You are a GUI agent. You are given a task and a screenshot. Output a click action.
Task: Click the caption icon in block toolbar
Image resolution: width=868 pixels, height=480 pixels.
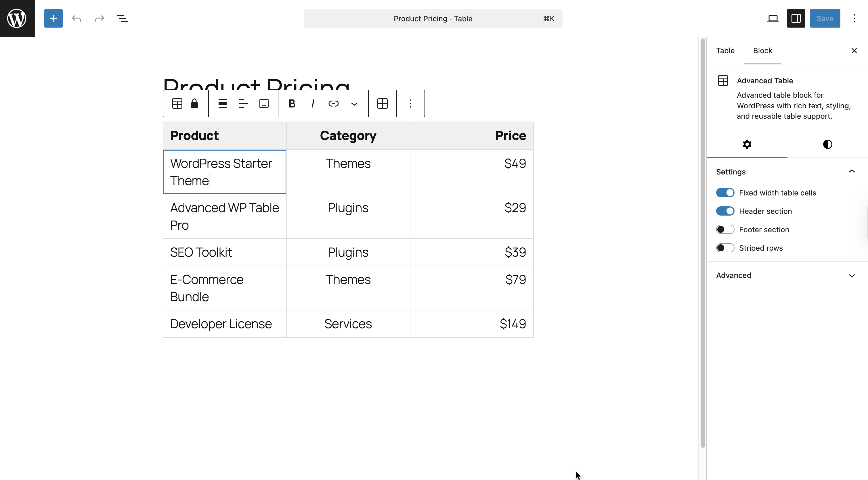[264, 103]
